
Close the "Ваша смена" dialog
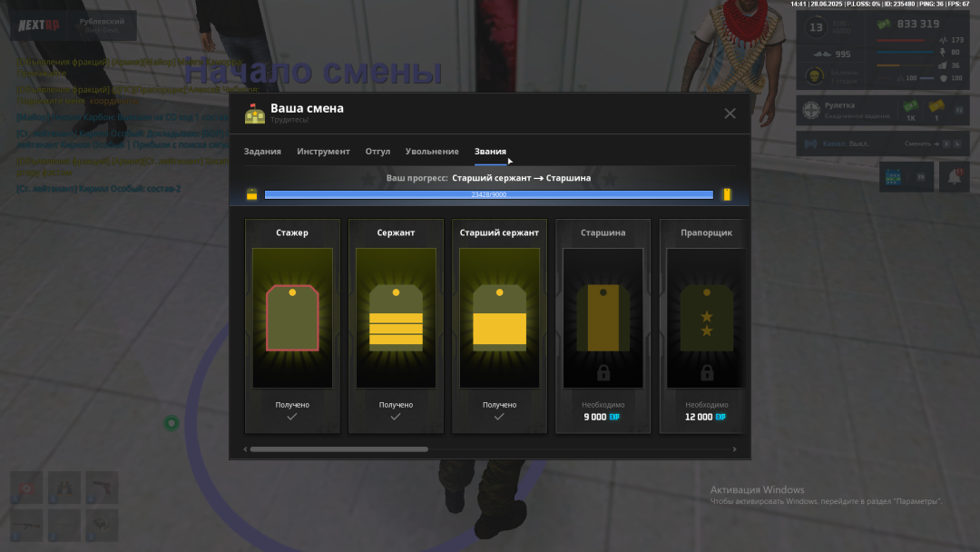pyautogui.click(x=730, y=113)
